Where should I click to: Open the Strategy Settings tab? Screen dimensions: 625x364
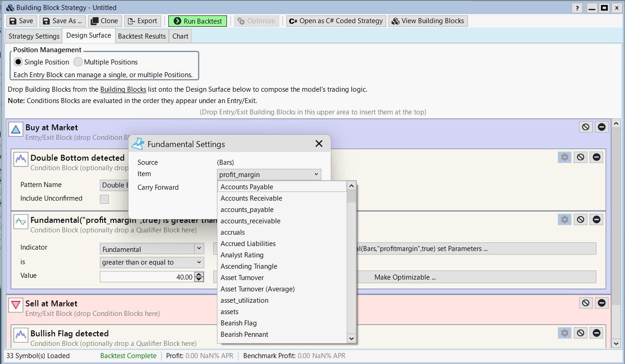coord(34,36)
